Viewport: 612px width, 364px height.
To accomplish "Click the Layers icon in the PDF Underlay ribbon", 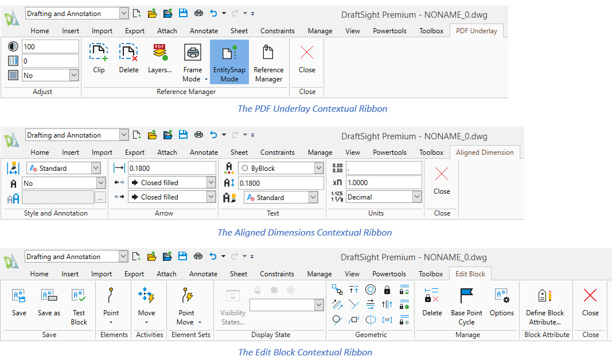I will 159,60.
